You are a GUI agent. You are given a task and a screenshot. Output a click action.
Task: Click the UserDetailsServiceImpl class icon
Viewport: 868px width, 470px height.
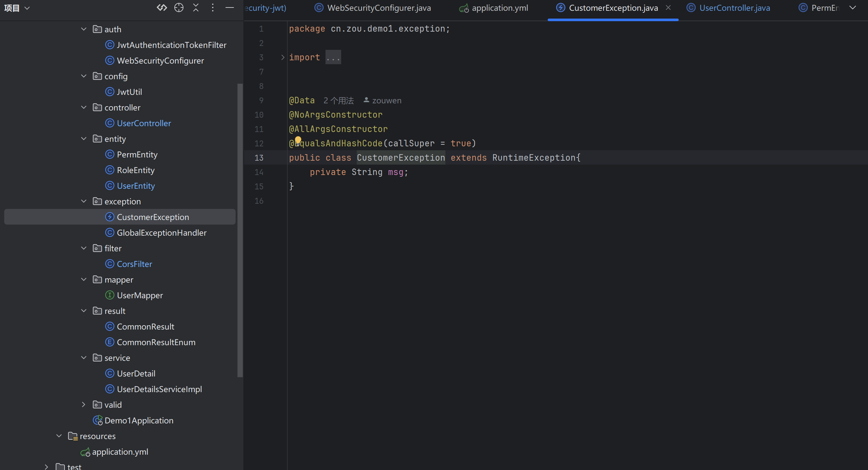coord(109,389)
